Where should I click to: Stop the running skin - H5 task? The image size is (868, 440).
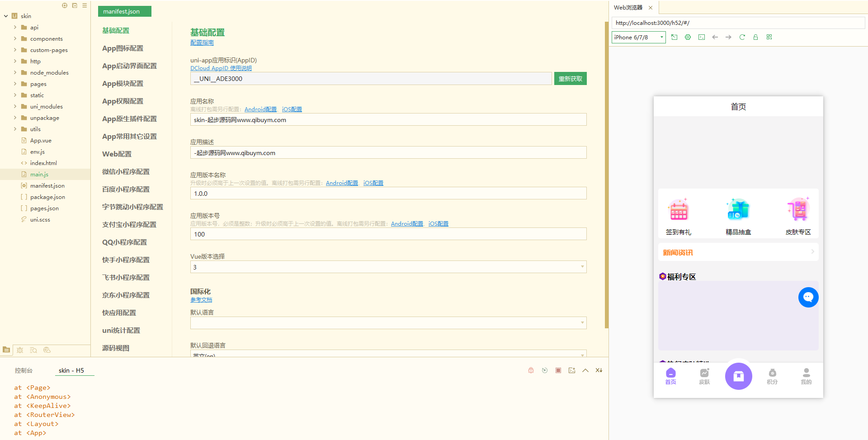[558, 370]
